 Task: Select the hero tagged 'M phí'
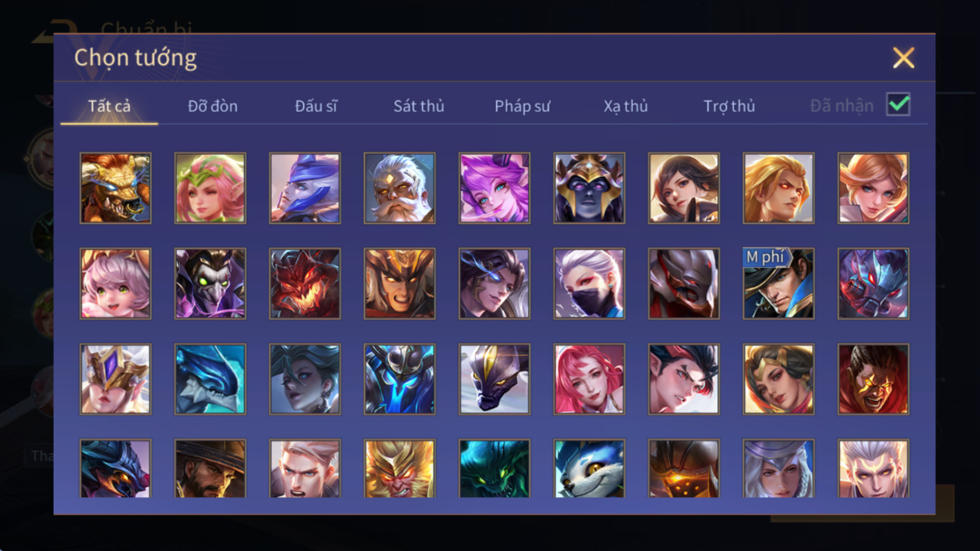click(778, 284)
